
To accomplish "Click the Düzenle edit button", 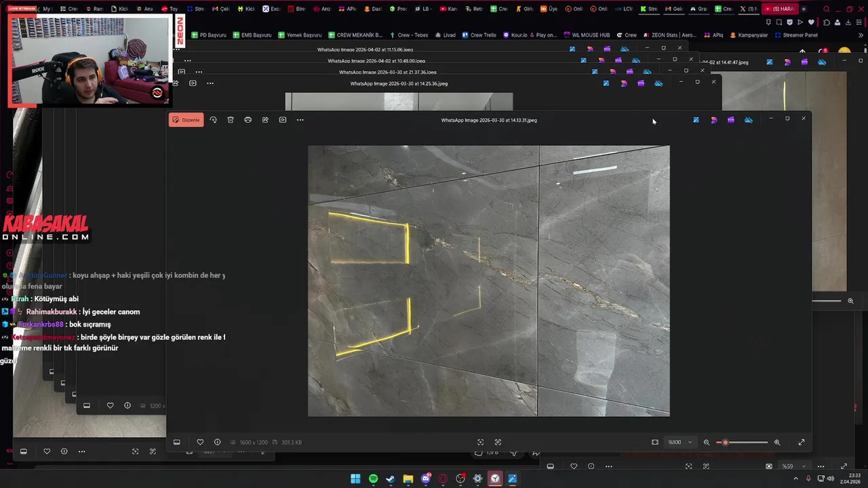I will (186, 120).
